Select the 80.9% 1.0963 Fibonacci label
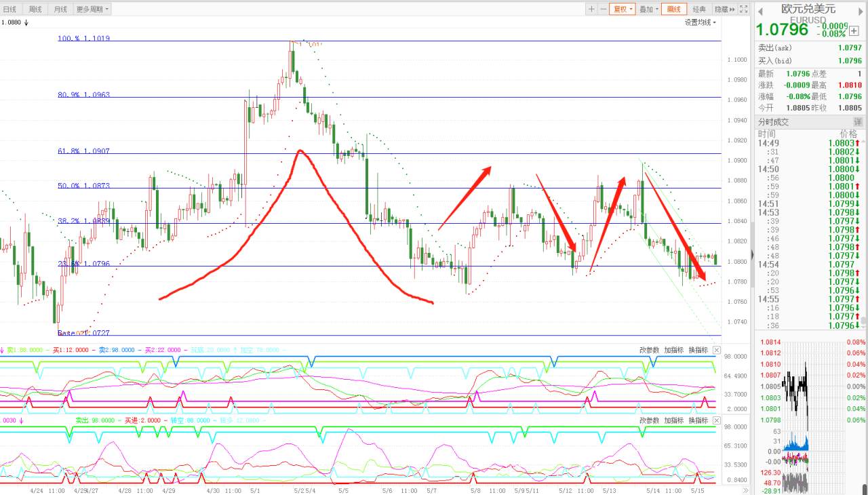Image resolution: width=868 pixels, height=495 pixels. 84,95
